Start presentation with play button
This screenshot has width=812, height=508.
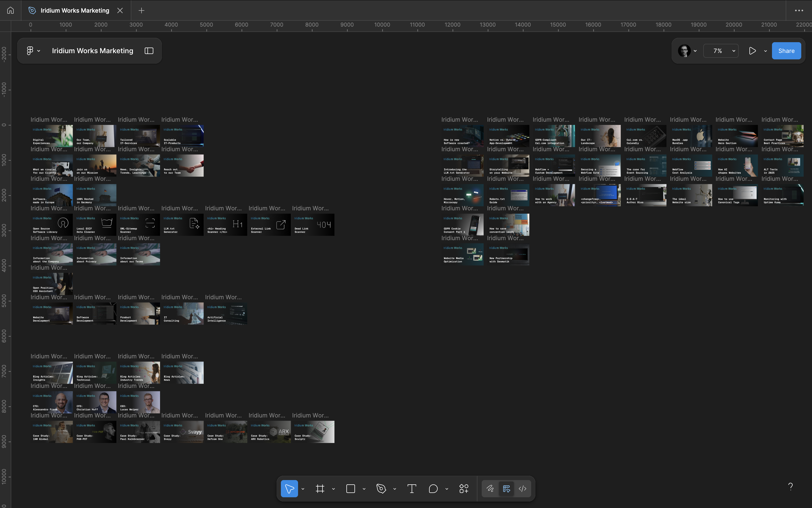click(752, 51)
